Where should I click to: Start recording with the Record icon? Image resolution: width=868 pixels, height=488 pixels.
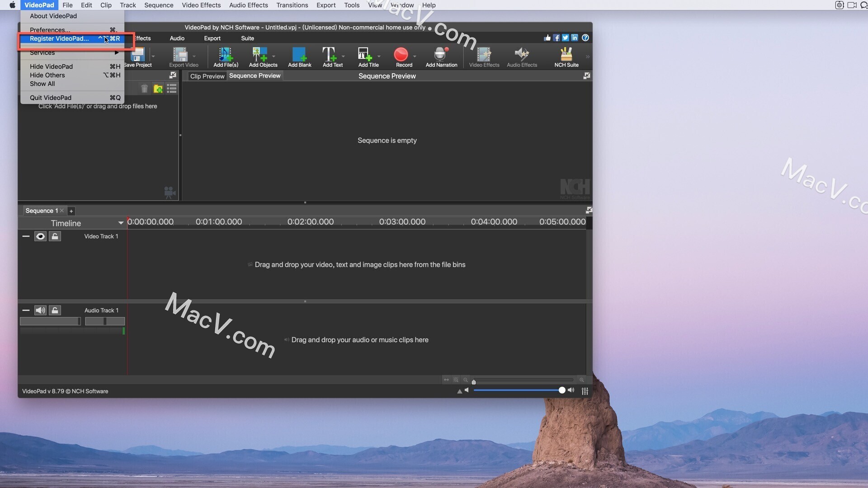[401, 55]
